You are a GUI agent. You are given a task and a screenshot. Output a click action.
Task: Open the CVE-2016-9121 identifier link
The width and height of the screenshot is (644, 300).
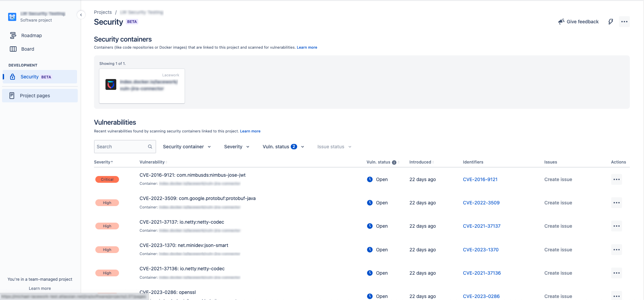[480, 179]
